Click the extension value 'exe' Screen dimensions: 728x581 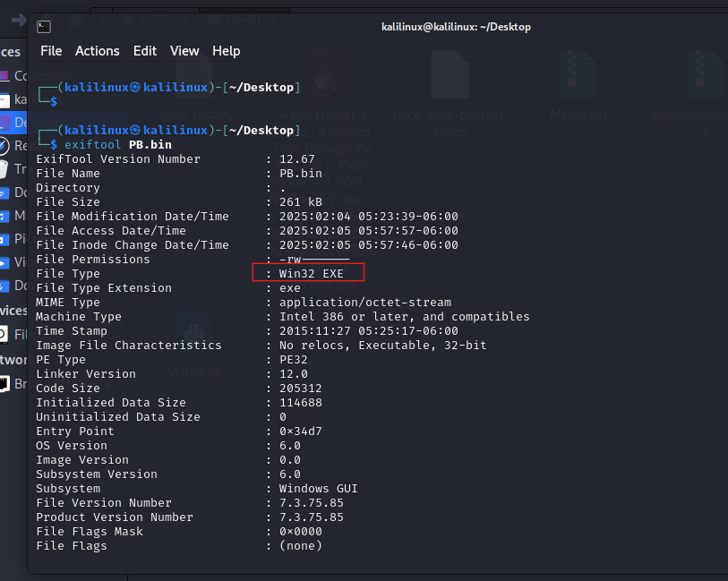point(290,288)
